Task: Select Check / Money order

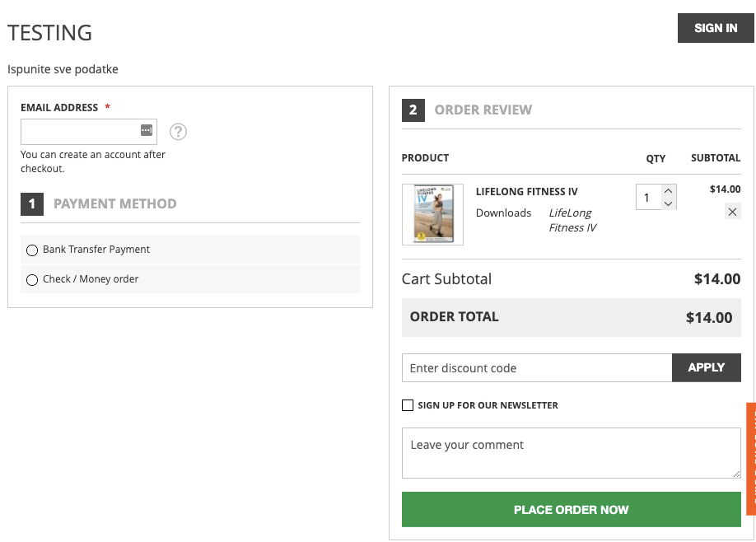Action: point(31,279)
